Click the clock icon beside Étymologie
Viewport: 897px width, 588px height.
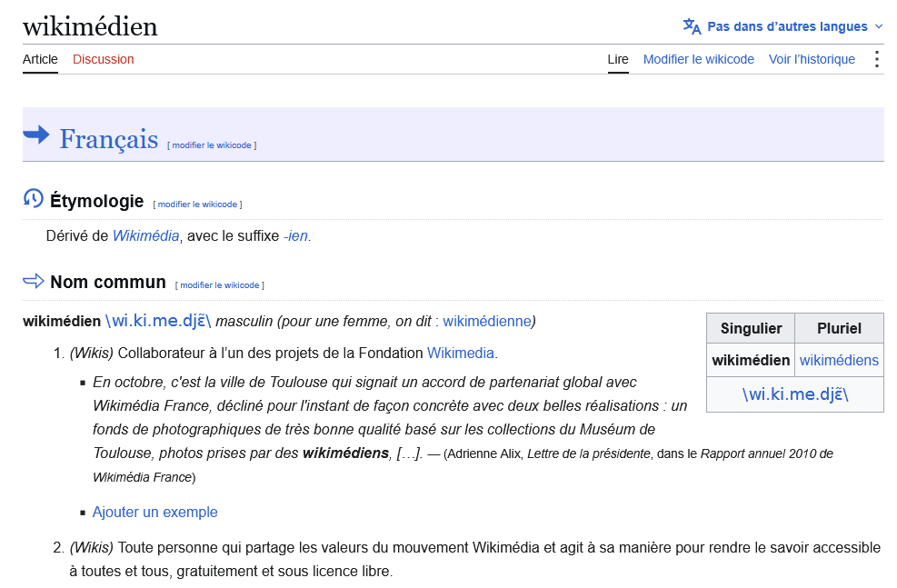pos(34,198)
